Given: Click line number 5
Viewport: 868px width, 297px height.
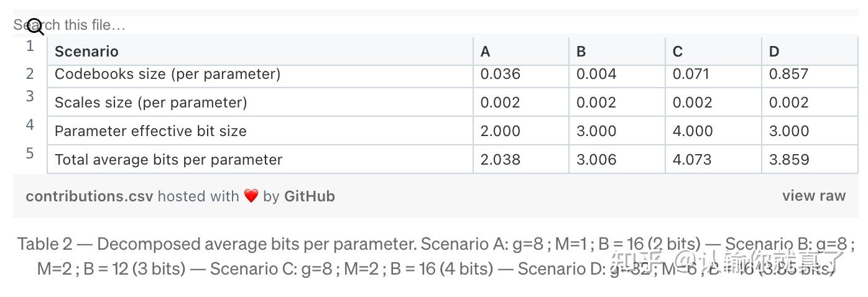Looking at the screenshot, I should (30, 153).
